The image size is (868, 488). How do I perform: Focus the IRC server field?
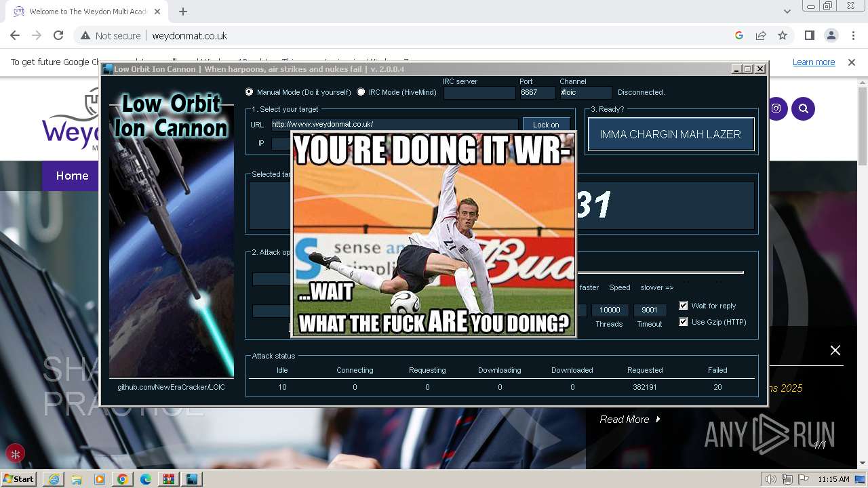point(479,93)
